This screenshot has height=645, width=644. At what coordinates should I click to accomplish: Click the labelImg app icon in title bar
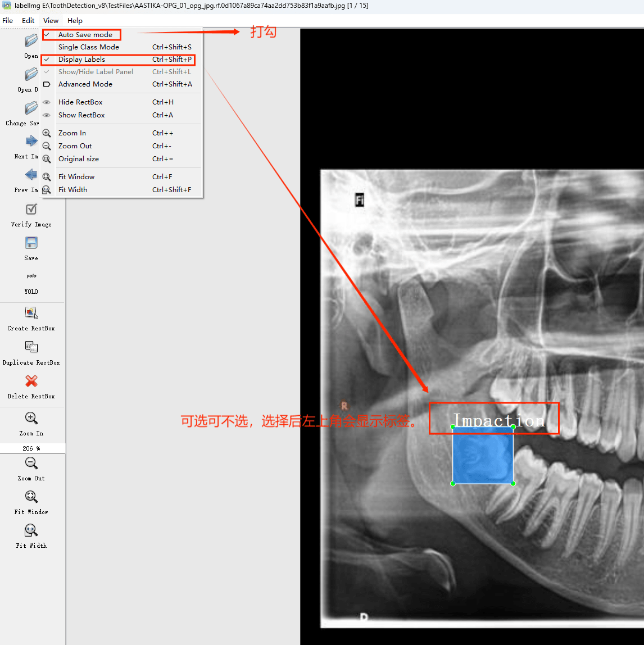[x=7, y=6]
